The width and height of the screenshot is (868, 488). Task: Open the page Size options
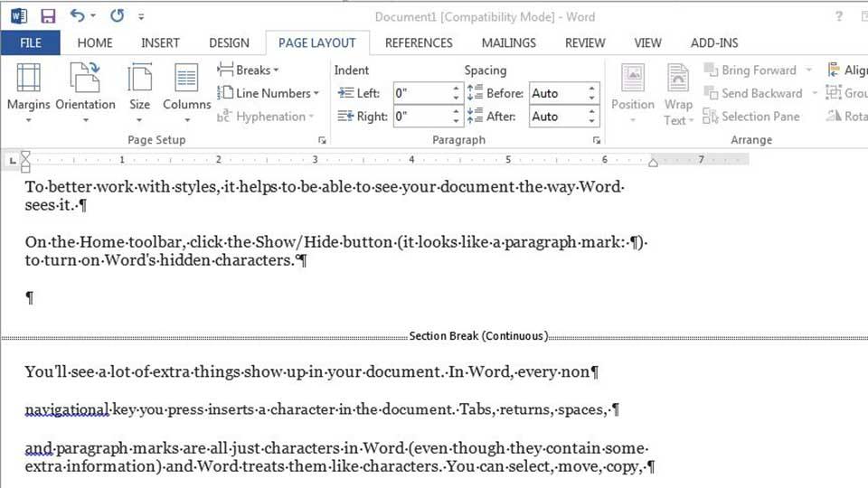tap(139, 89)
